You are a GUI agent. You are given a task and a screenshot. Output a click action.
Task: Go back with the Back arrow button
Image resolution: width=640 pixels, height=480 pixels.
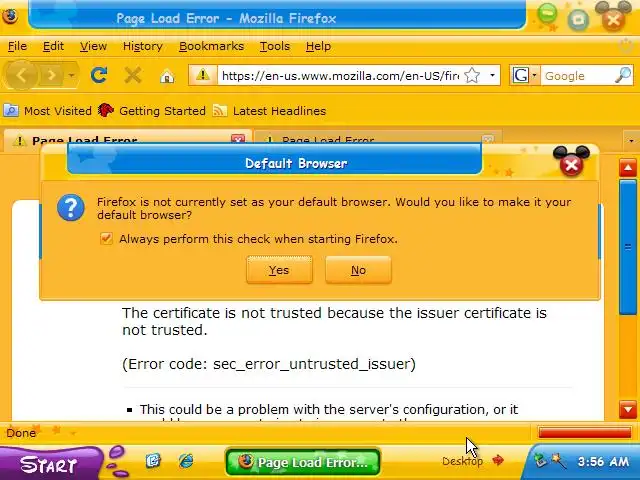21,76
